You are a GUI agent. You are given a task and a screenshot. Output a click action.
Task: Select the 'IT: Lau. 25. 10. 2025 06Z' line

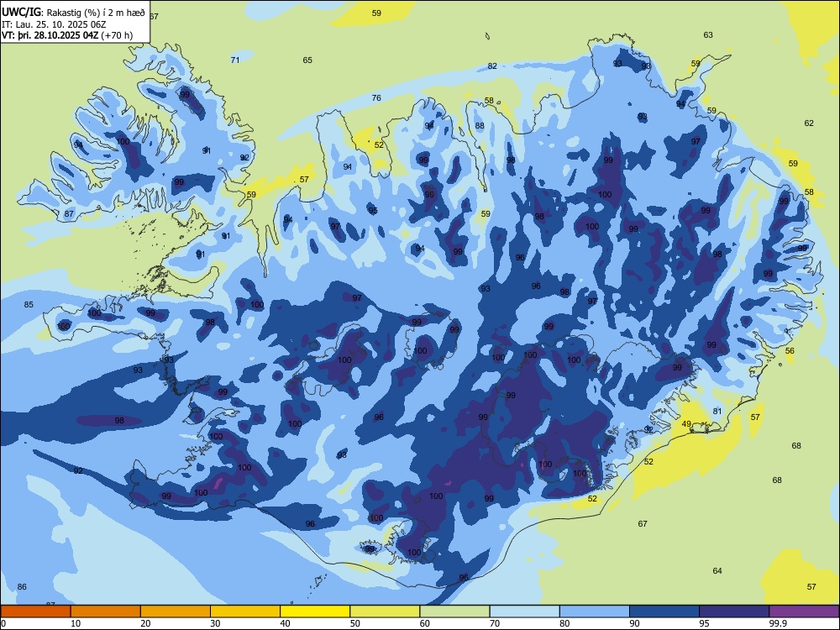pos(54,24)
